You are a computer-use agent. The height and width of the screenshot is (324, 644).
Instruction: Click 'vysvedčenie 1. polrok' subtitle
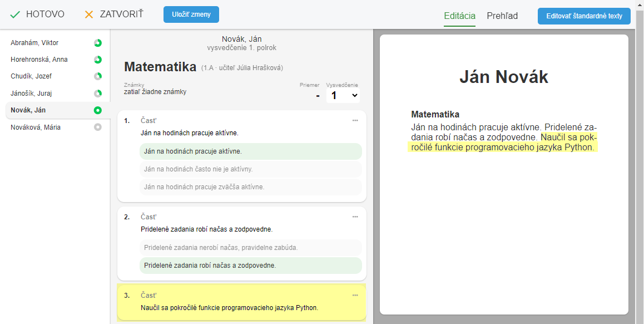coord(241,48)
